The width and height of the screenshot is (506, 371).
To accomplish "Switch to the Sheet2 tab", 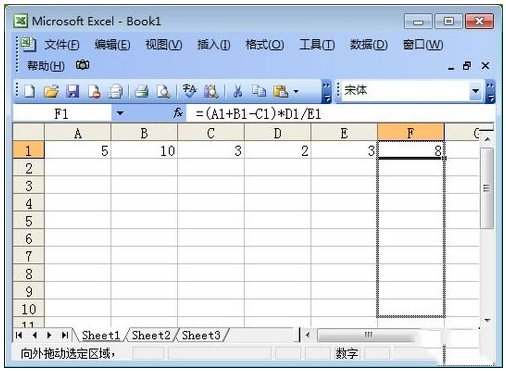I will coord(151,335).
